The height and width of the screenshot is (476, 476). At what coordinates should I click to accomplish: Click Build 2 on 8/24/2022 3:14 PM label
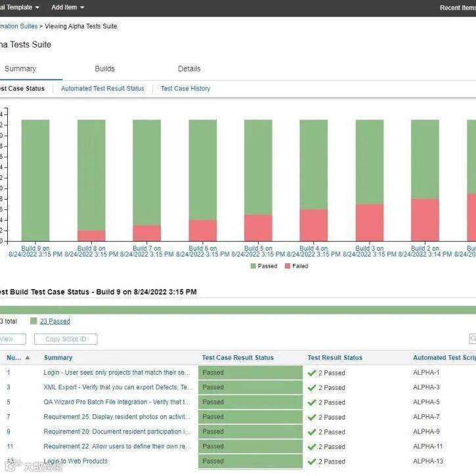tap(425, 251)
